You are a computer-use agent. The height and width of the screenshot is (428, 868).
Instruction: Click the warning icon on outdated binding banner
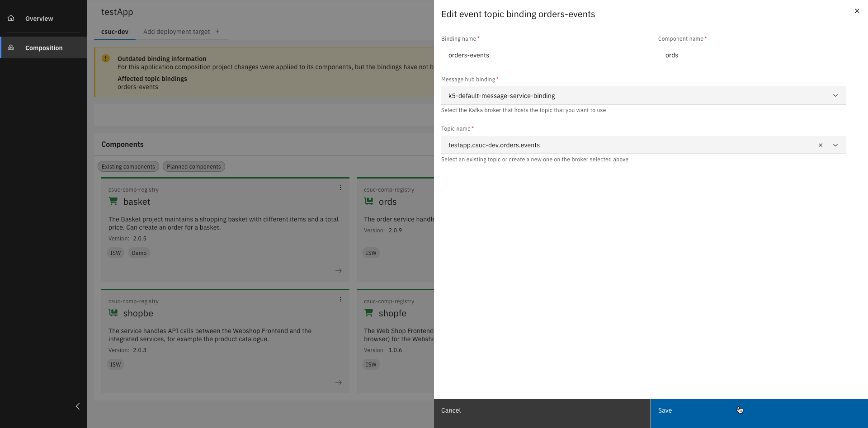pyautogui.click(x=105, y=58)
